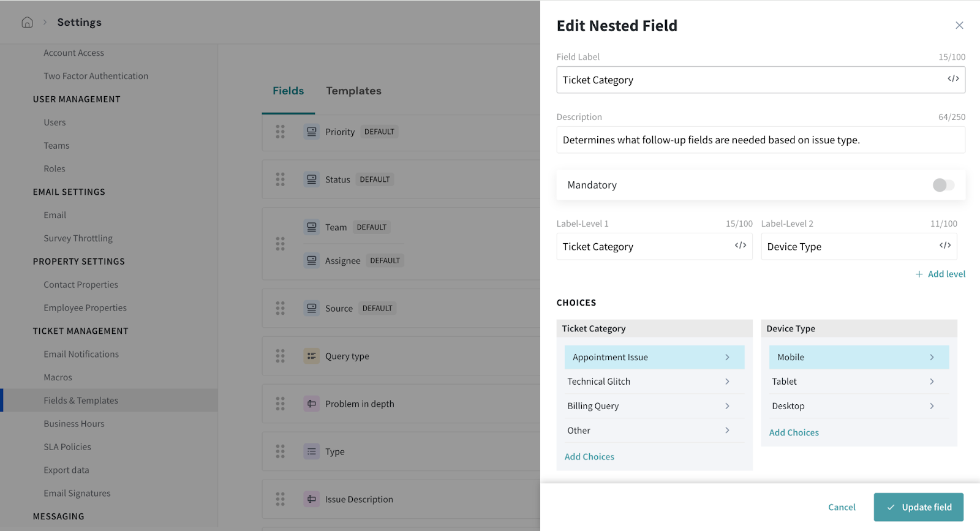Expand the Technical Glitch choice

point(727,382)
